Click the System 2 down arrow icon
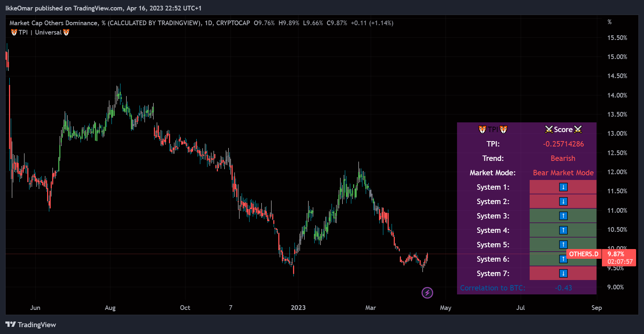 563,202
